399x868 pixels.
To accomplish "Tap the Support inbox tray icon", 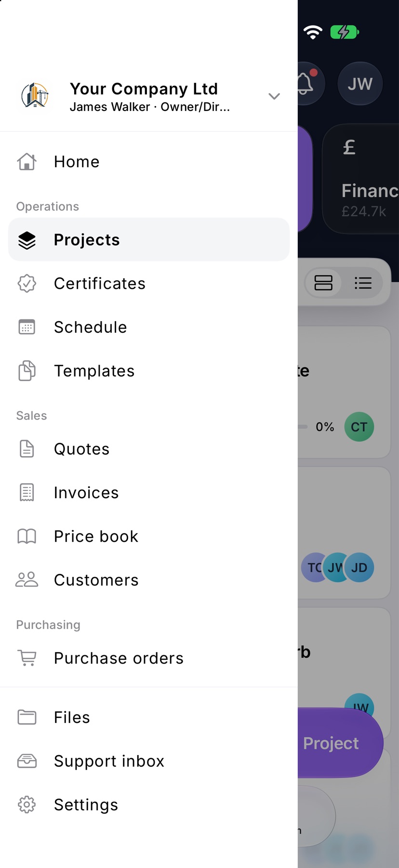I will (x=27, y=761).
